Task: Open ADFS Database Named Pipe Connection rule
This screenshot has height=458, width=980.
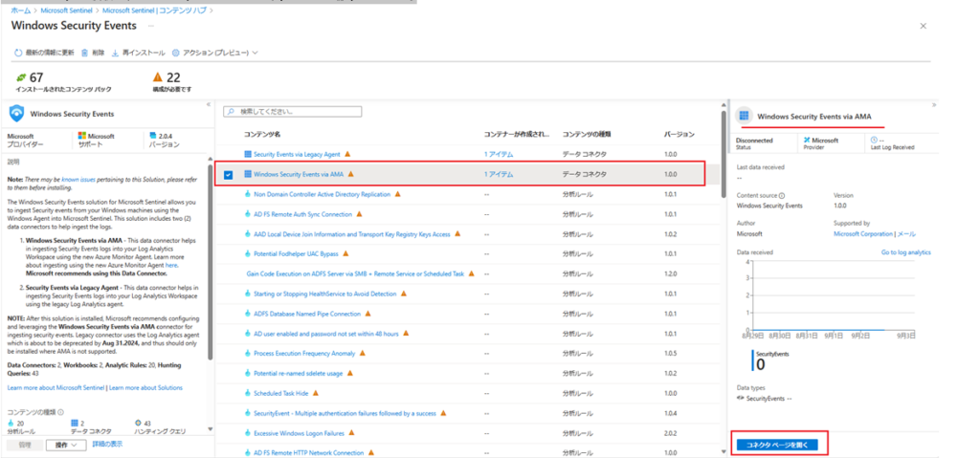Action: click(307, 314)
